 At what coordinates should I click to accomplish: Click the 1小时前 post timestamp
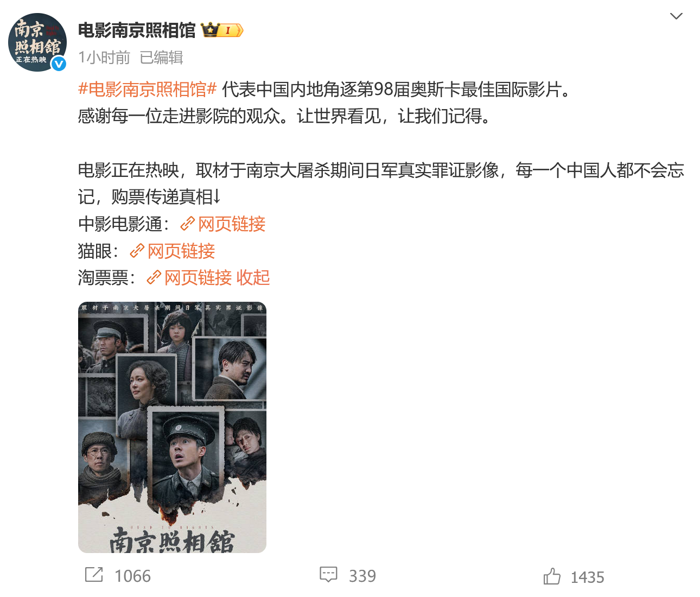pos(104,58)
